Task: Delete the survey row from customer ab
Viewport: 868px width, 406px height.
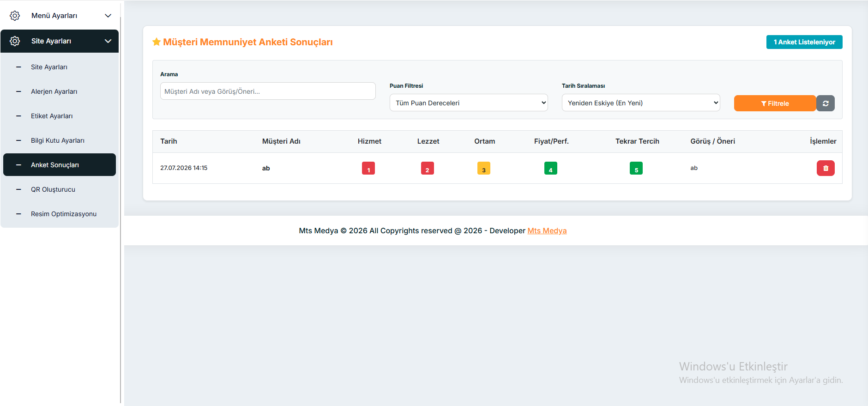Action: pos(826,168)
